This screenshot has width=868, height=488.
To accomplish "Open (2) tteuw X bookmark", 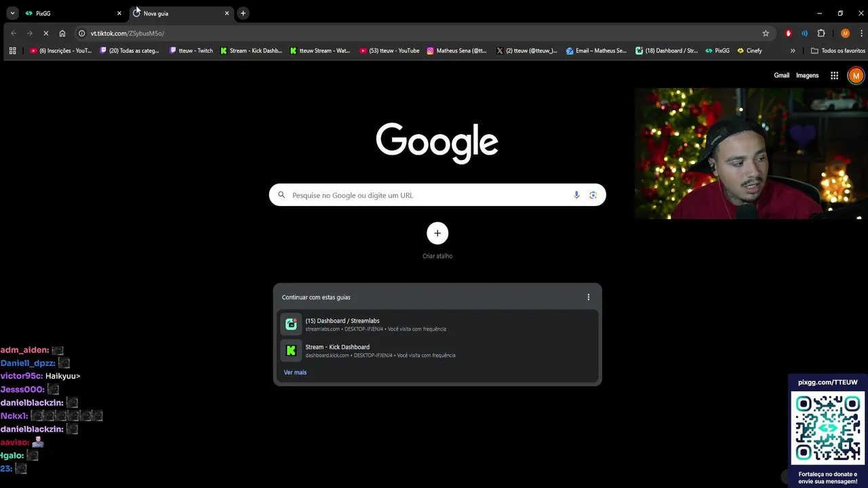I will (x=526, y=51).
